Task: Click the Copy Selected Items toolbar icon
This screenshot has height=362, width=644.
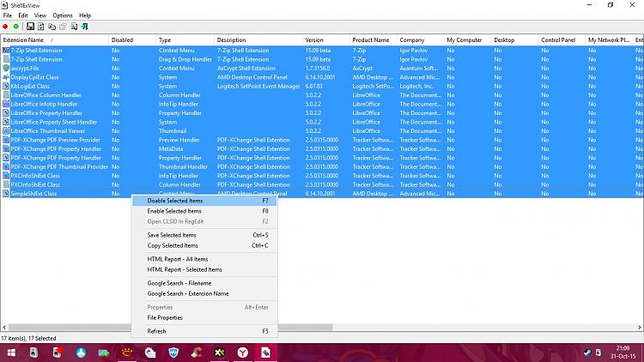Action: (52, 27)
